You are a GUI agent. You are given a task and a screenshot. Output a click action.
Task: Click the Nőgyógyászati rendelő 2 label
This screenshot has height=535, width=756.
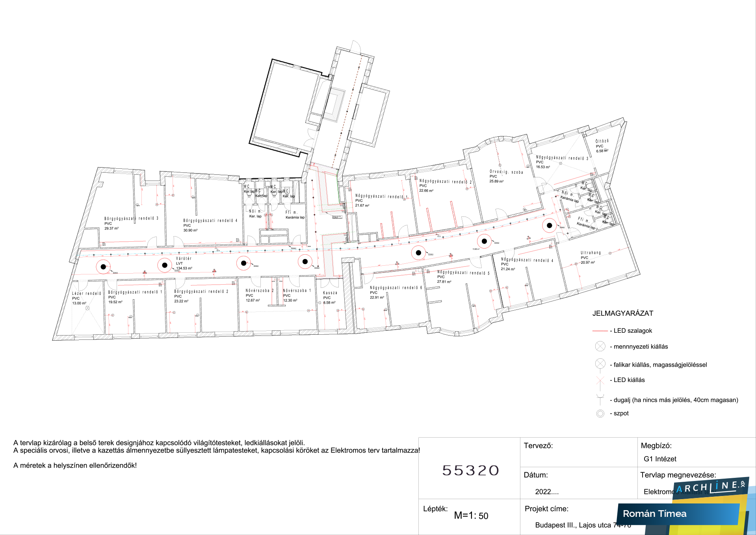[x=445, y=182]
